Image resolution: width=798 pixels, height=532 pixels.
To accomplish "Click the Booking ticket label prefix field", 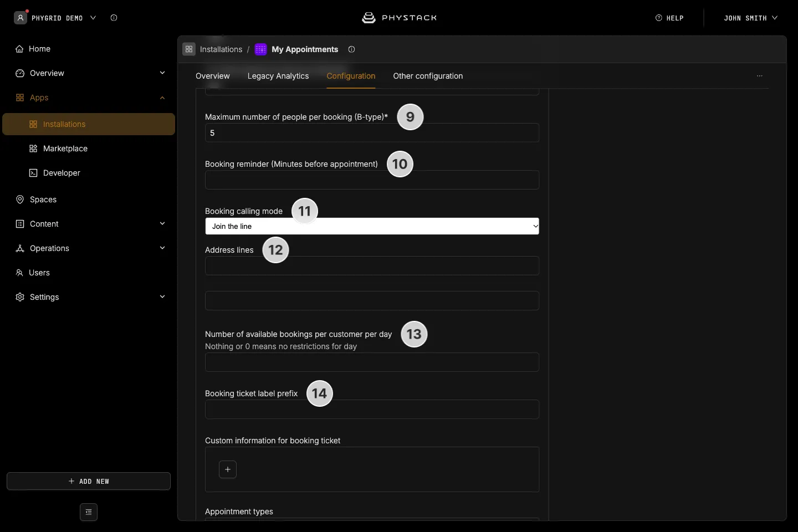I will pyautogui.click(x=372, y=410).
